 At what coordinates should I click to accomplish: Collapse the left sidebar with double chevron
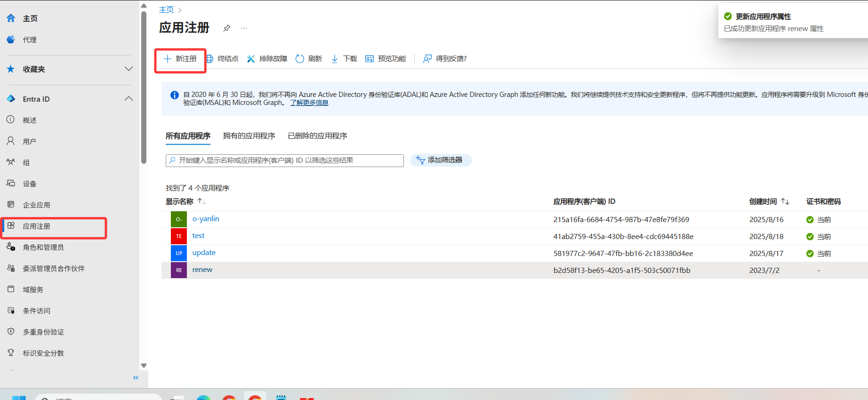(136, 377)
